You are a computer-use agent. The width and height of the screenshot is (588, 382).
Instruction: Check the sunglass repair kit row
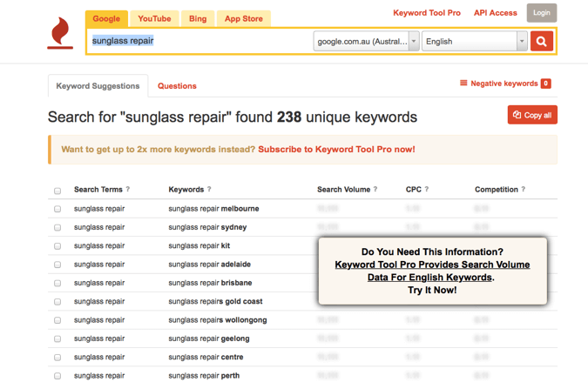tap(57, 246)
